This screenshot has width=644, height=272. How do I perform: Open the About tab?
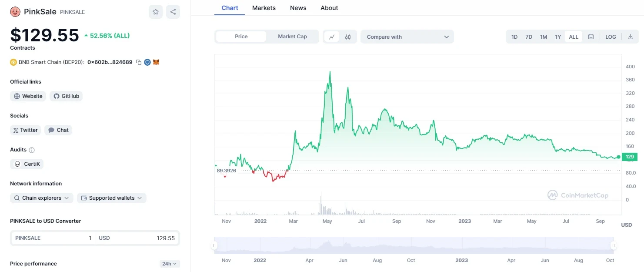pos(329,8)
